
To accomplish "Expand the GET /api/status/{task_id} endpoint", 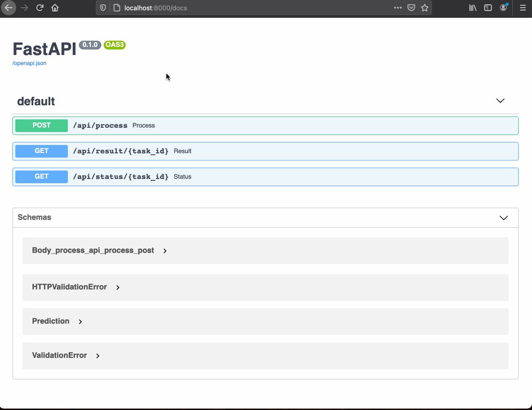I will click(x=265, y=177).
